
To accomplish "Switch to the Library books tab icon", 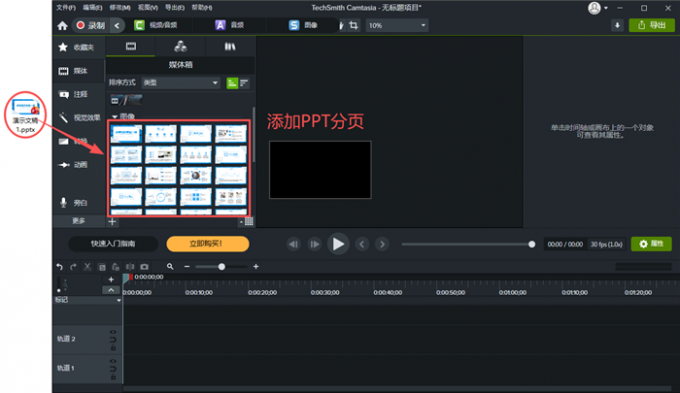I will 230,46.
